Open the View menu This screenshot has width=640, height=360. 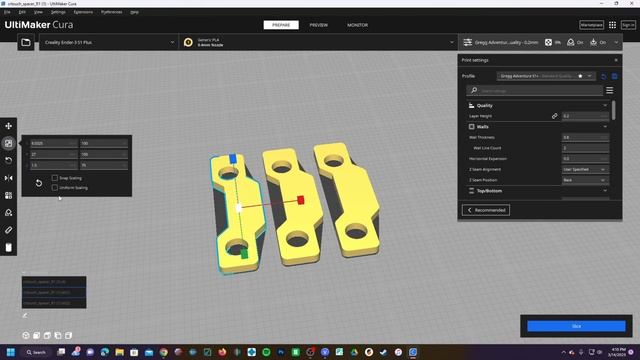38,12
